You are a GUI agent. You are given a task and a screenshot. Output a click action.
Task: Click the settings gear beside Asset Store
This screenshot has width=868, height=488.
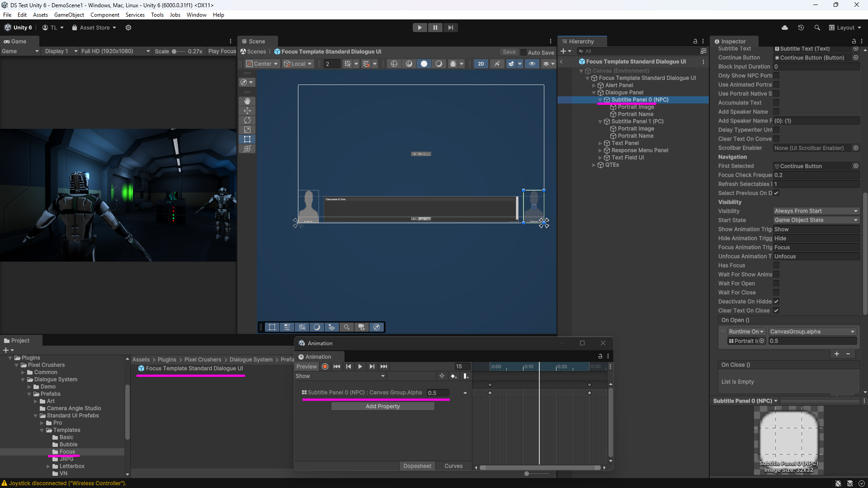tap(128, 28)
